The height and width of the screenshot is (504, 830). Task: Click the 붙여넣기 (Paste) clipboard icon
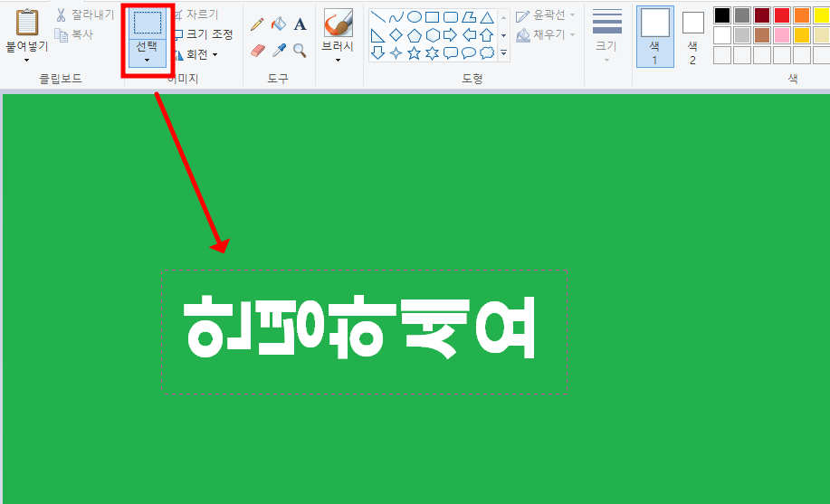tap(26, 23)
